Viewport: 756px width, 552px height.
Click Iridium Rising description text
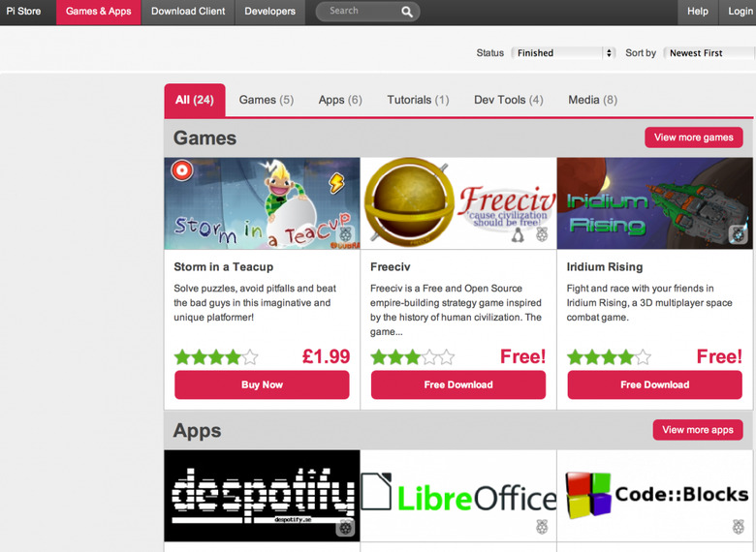(x=649, y=303)
